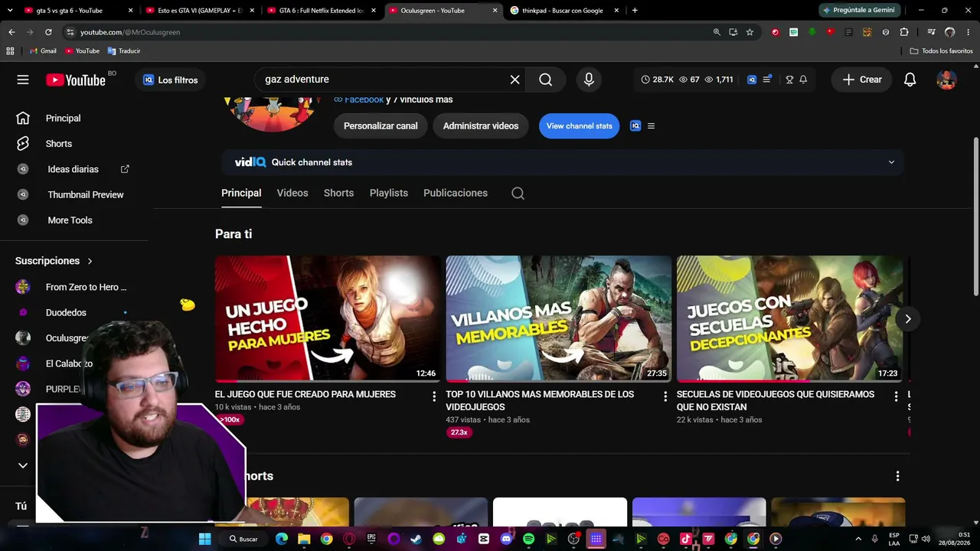Open vidIQ list menu beside View channel stats
The width and height of the screenshot is (980, 551).
pyautogui.click(x=651, y=126)
